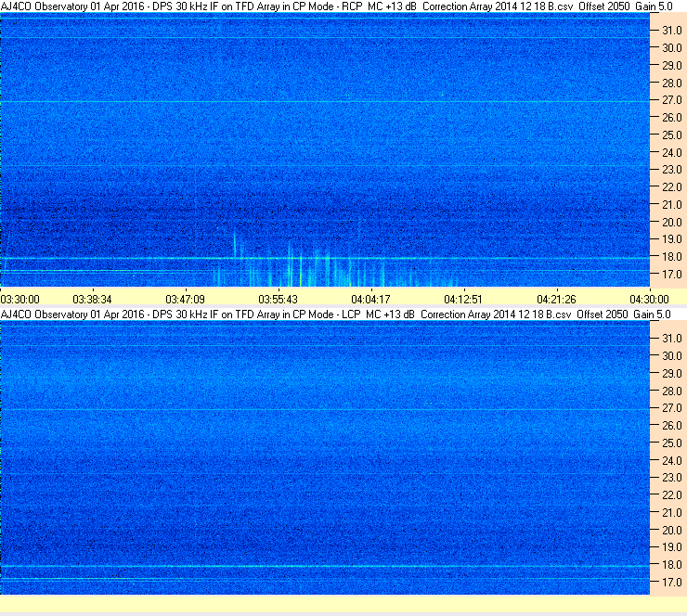This screenshot has width=687, height=616.
Task: Click 20.0 frequency label in RCP chart
Action: coord(672,223)
